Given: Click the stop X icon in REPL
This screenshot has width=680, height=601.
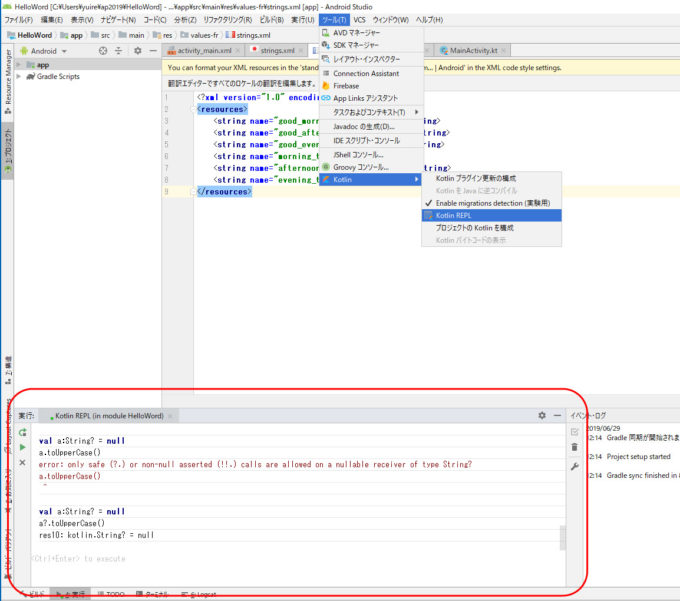Looking at the screenshot, I should [23, 463].
